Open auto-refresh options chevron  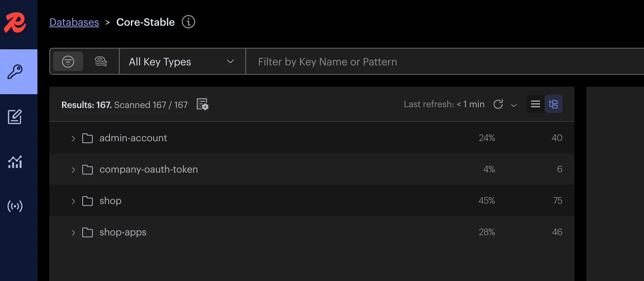[x=514, y=105]
